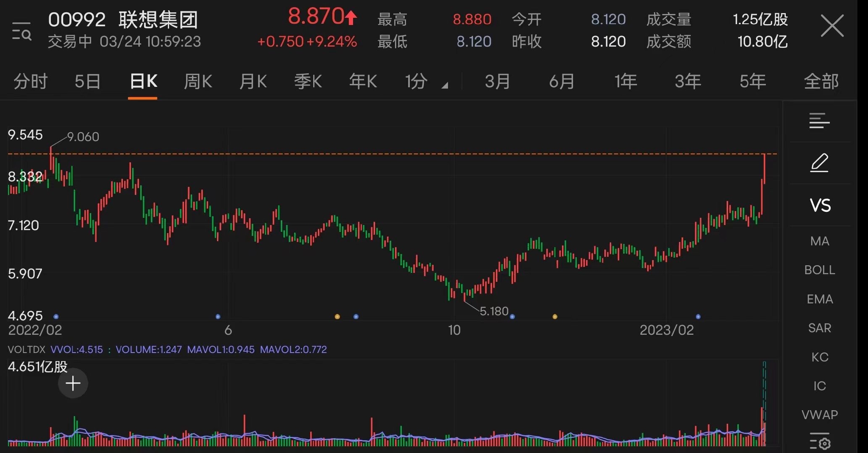The image size is (868, 453).
Task: Expand the 1分 interval dropdown arrow
Action: click(x=445, y=86)
